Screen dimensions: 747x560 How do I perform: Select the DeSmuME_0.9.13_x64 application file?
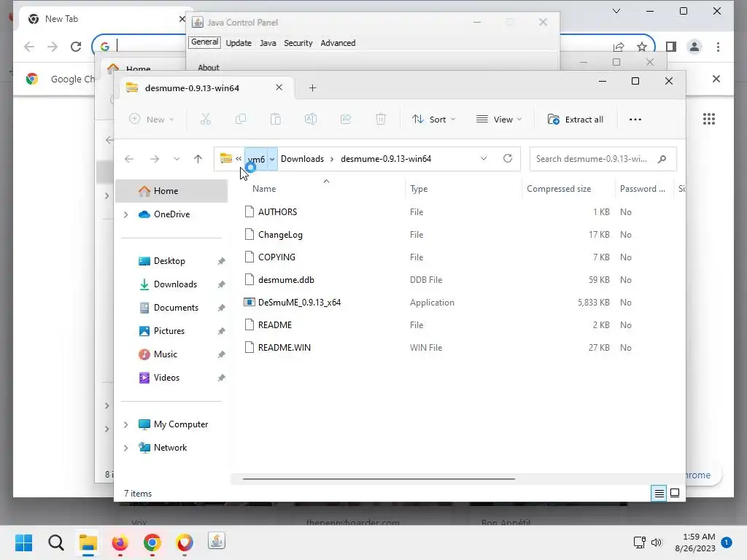click(x=299, y=303)
